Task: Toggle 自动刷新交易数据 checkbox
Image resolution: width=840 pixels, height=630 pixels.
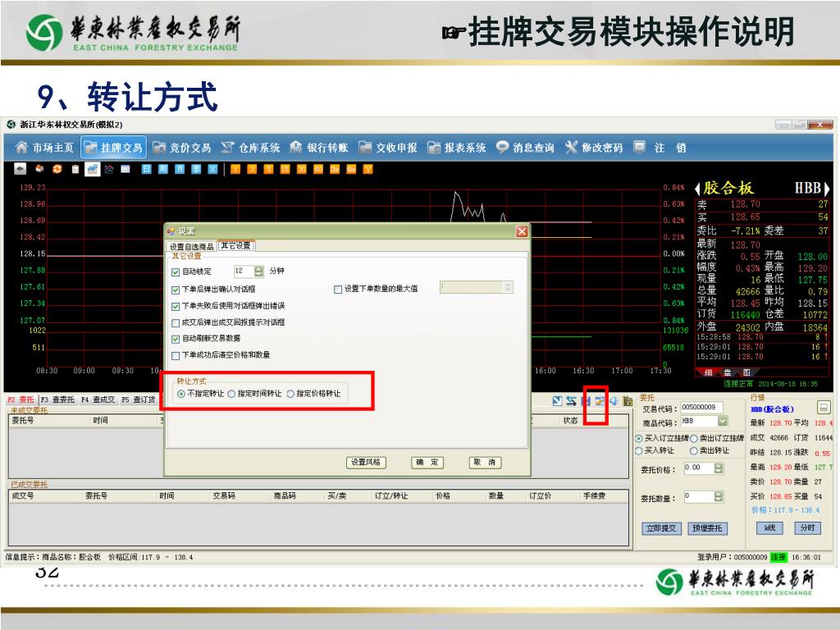Action: [176, 339]
